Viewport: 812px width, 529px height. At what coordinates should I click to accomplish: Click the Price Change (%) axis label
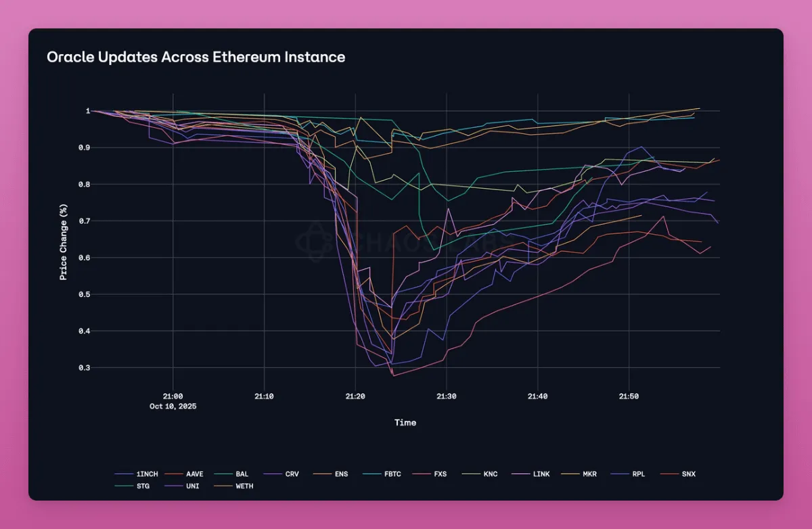tap(63, 239)
